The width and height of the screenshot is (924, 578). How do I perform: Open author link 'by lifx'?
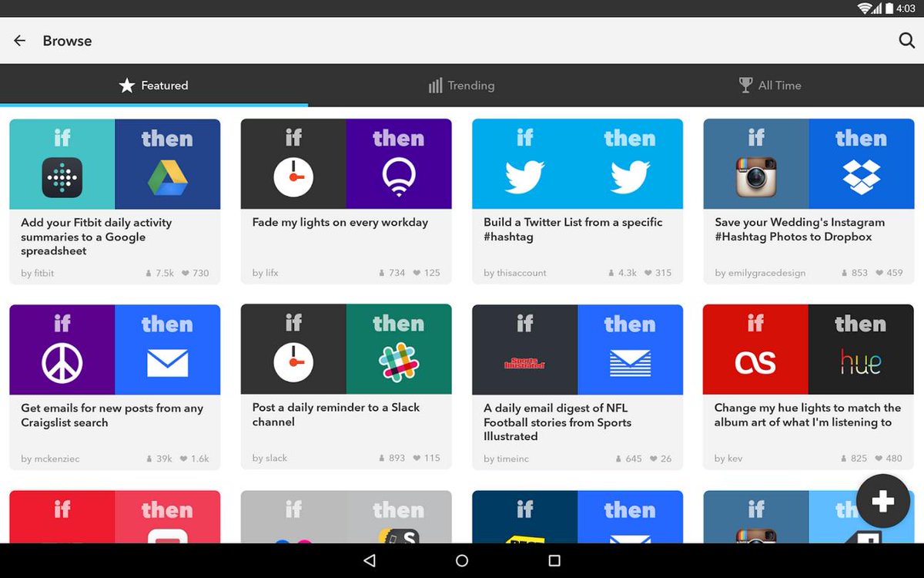click(266, 273)
